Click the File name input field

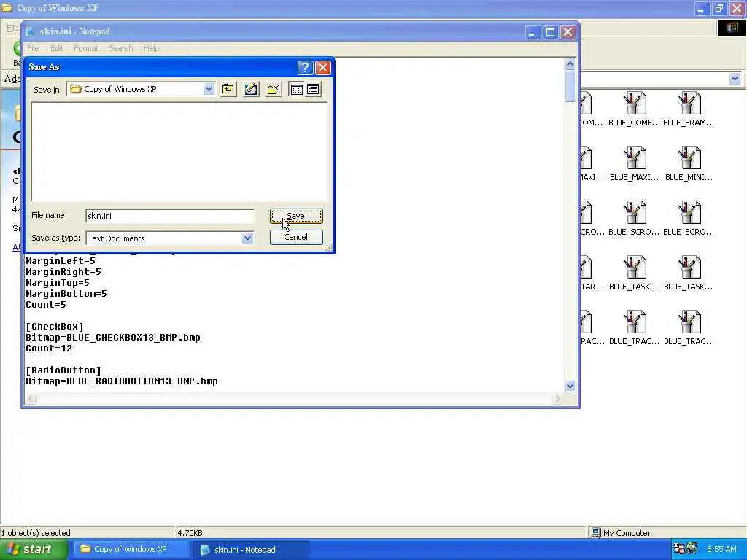[170, 216]
